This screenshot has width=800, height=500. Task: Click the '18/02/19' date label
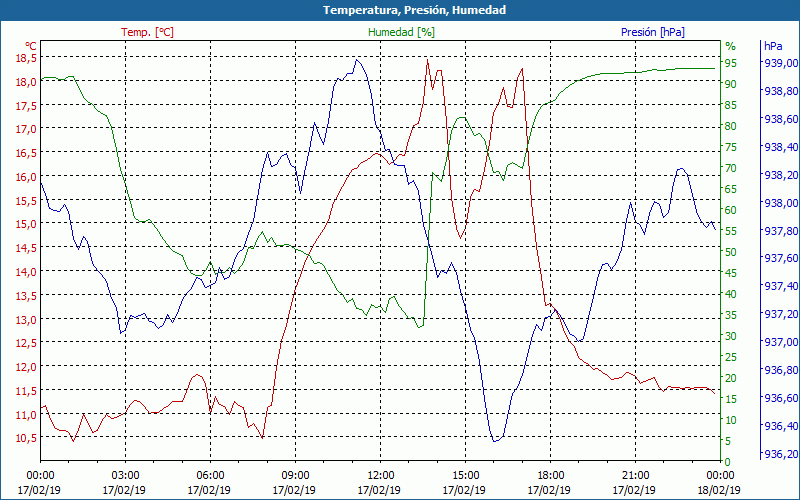coord(719,490)
